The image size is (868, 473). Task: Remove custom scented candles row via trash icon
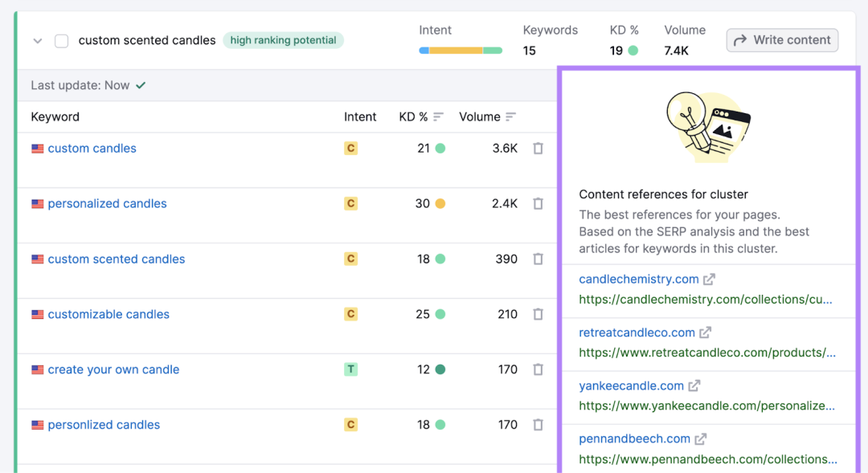pyautogui.click(x=538, y=259)
